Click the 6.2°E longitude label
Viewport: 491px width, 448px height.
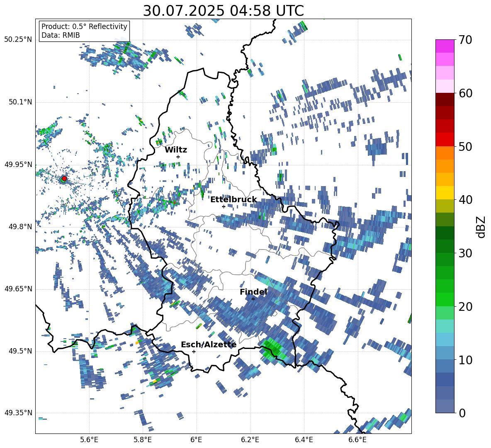[x=250, y=440]
